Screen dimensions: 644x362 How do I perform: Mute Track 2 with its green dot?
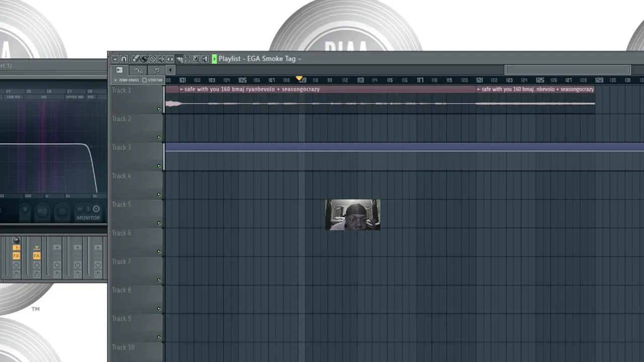[x=159, y=137]
